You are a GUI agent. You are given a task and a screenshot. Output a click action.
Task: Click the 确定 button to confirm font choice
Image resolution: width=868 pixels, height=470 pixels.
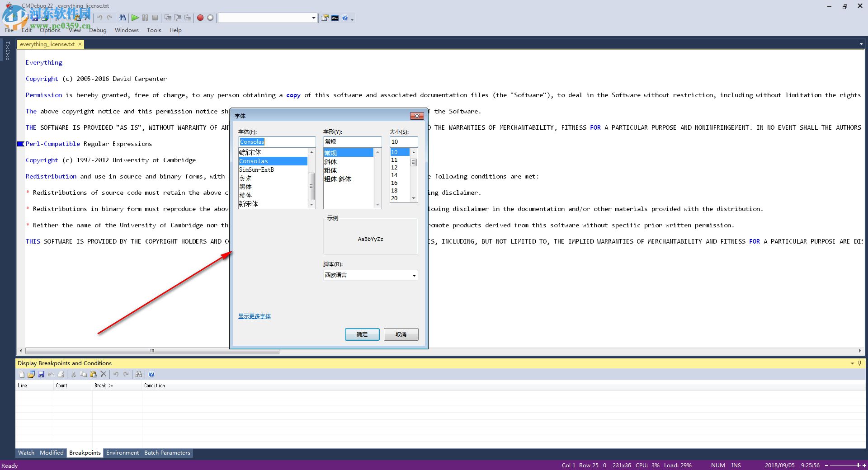tap(362, 334)
